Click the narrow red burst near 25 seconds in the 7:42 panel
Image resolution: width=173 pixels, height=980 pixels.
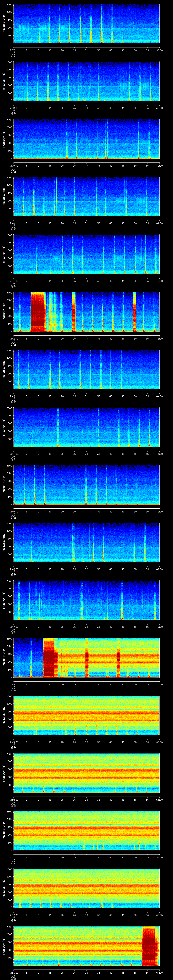pyautogui.click(x=74, y=312)
